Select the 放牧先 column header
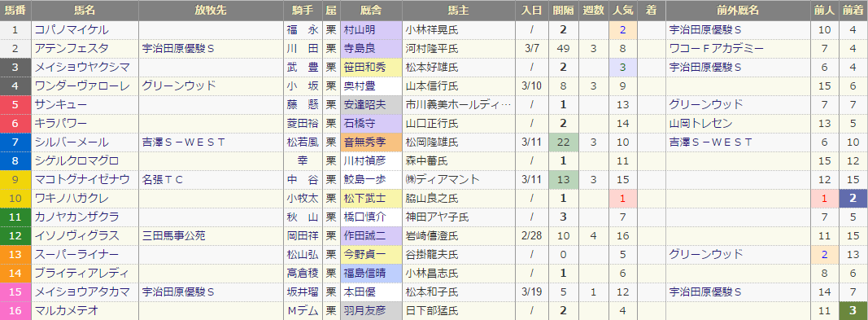The height and width of the screenshot is (320, 868). 211,11
